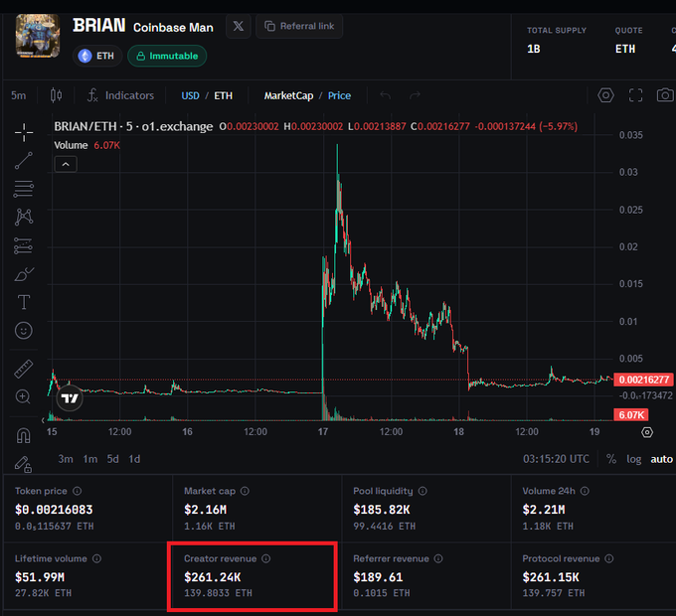Open the 5m timeframe dropdown

(19, 95)
